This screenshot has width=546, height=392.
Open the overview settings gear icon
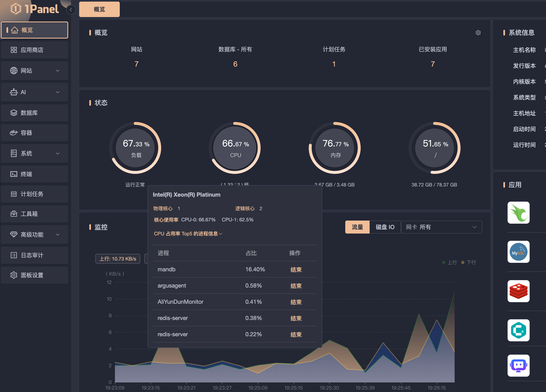click(x=478, y=33)
